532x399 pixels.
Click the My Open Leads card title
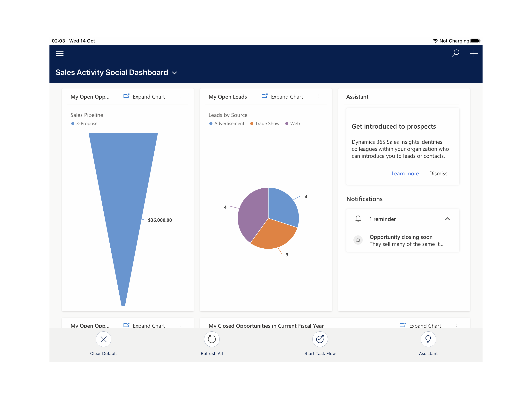(227, 97)
